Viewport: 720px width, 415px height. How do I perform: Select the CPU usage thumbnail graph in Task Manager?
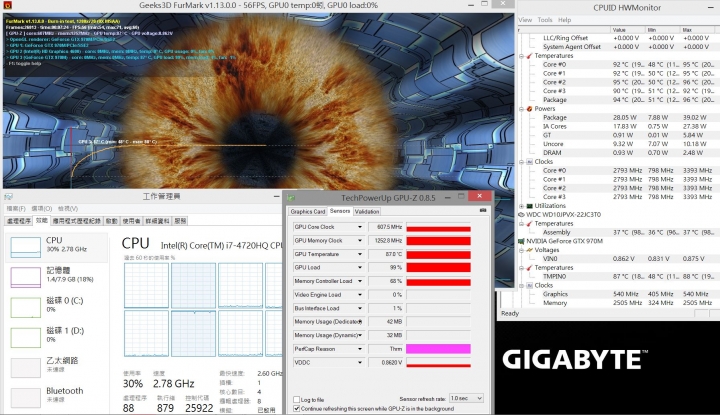coord(26,246)
